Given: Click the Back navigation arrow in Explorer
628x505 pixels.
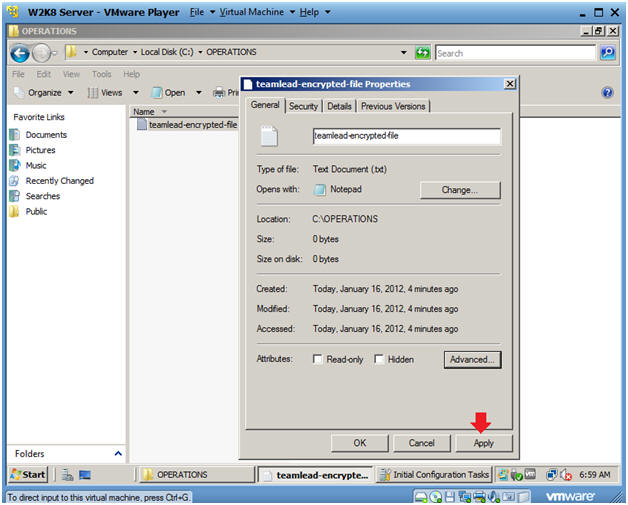Looking at the screenshot, I should click(20, 53).
